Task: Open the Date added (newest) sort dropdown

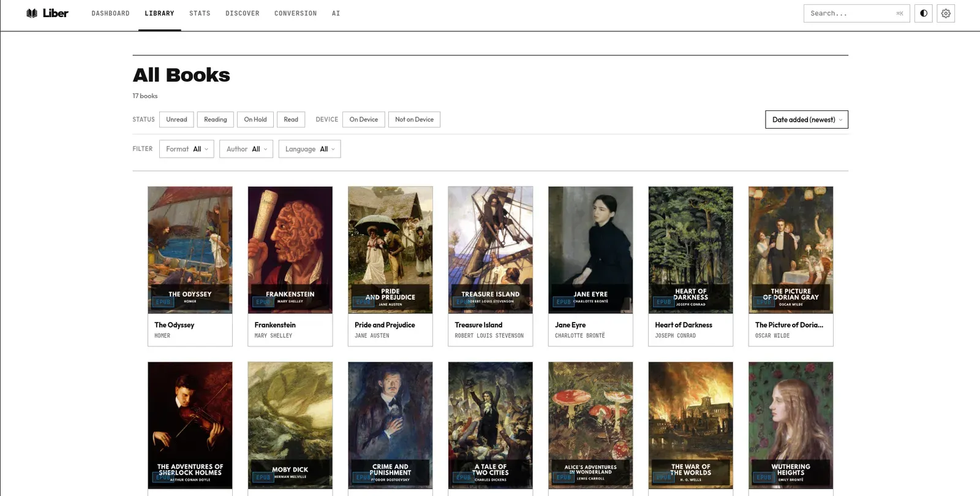Action: tap(807, 120)
